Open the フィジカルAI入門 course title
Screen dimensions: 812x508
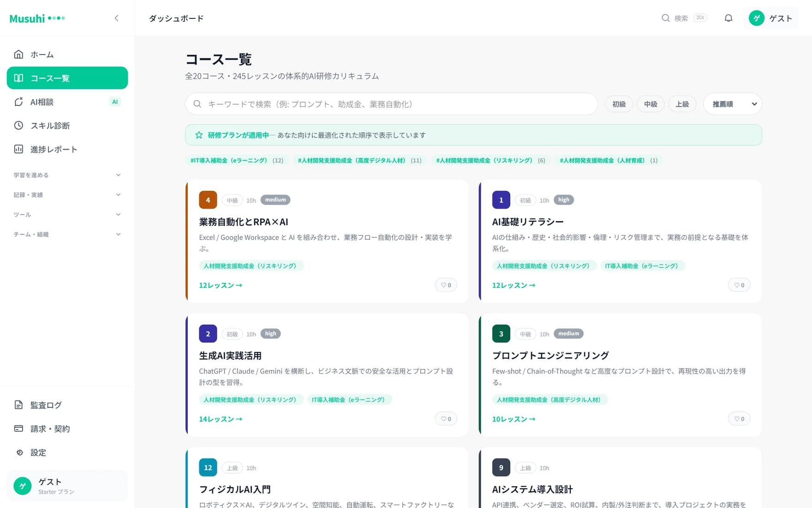click(235, 489)
